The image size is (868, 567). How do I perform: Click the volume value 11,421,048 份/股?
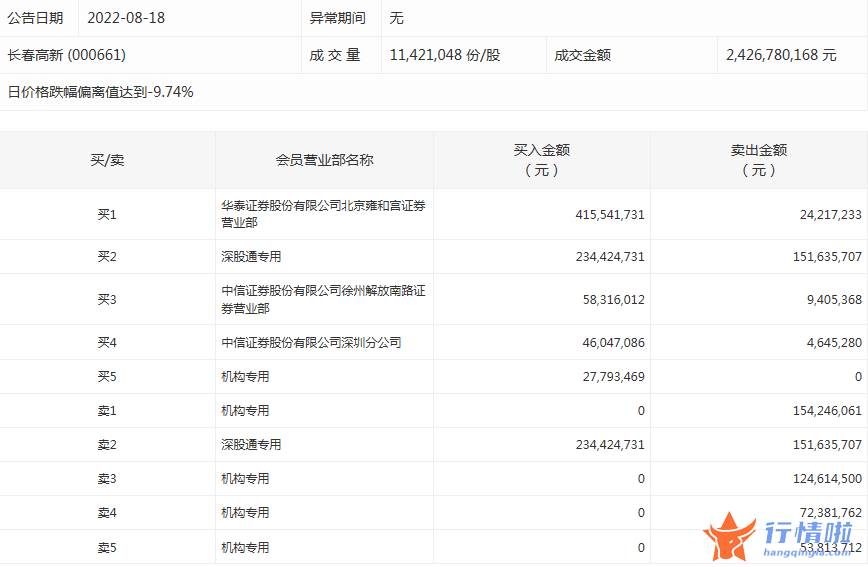pyautogui.click(x=445, y=55)
